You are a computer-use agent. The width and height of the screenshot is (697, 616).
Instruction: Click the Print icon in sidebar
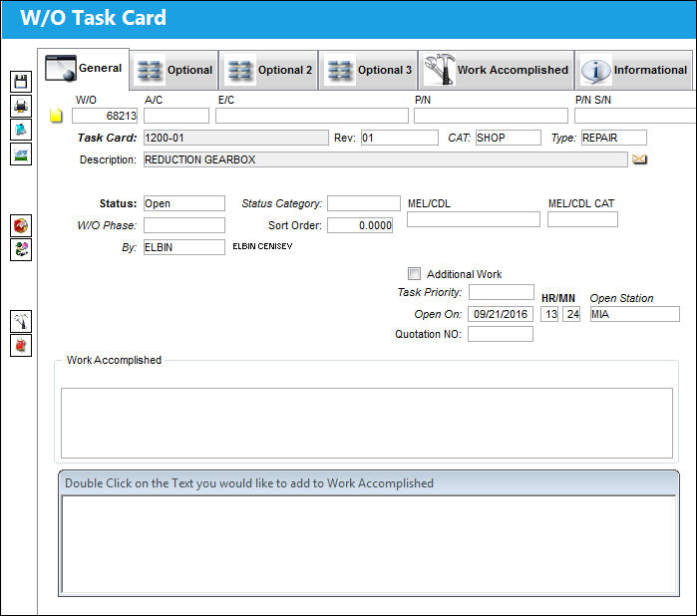coord(21,106)
